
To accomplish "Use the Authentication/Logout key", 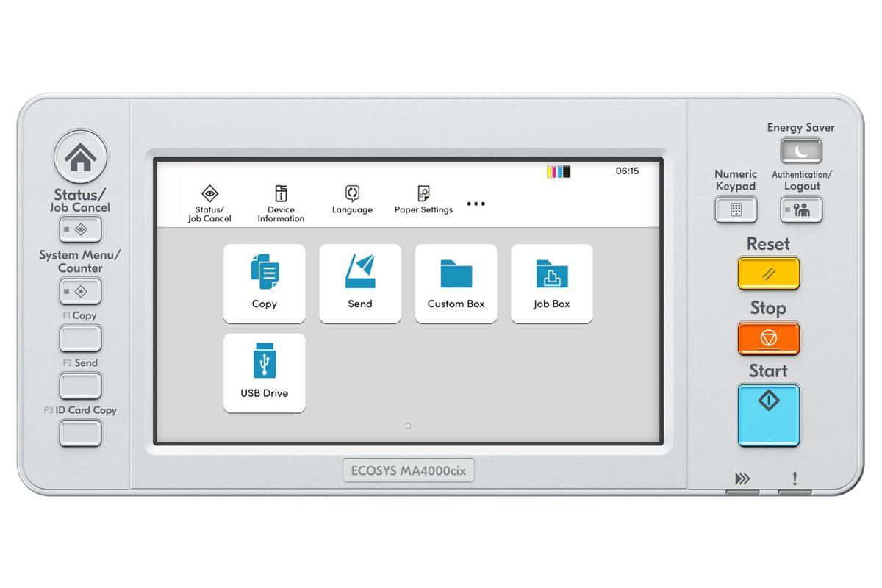I will 801,210.
